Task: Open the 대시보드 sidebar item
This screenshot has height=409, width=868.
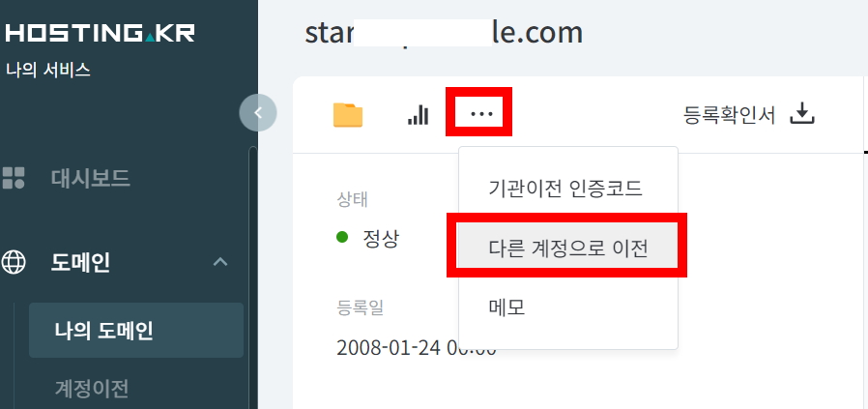Action: coord(90,178)
